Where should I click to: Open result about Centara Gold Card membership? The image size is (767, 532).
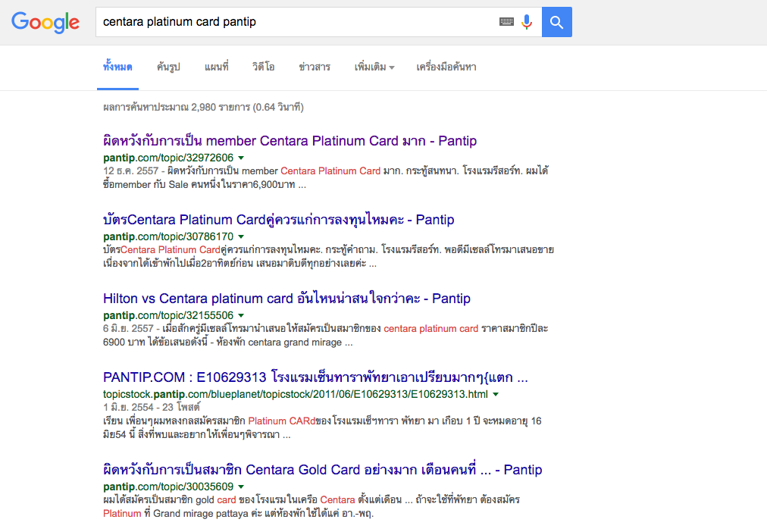pyautogui.click(x=322, y=469)
